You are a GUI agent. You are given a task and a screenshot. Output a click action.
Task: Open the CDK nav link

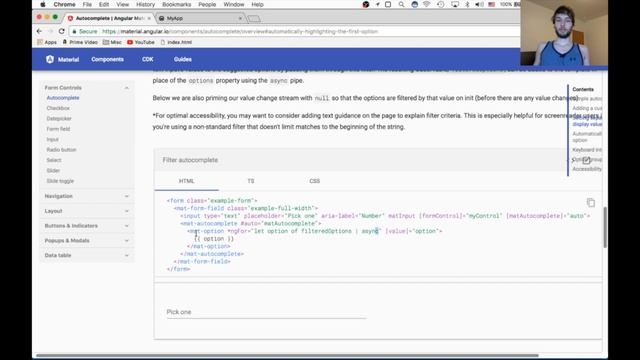147,59
